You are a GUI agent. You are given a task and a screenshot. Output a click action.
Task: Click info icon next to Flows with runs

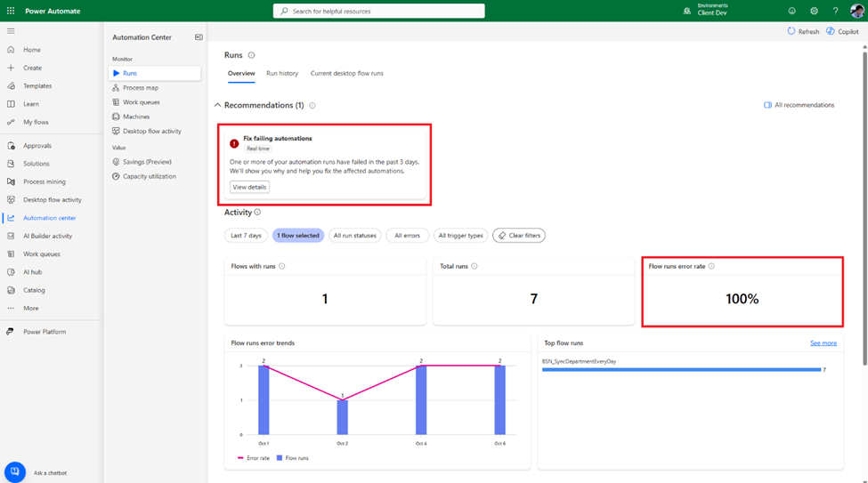click(282, 266)
